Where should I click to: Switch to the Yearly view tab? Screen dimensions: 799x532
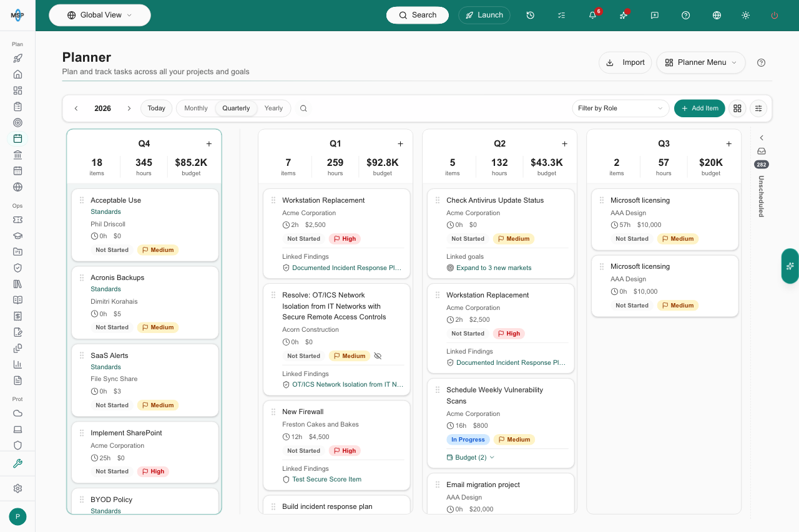273,109
